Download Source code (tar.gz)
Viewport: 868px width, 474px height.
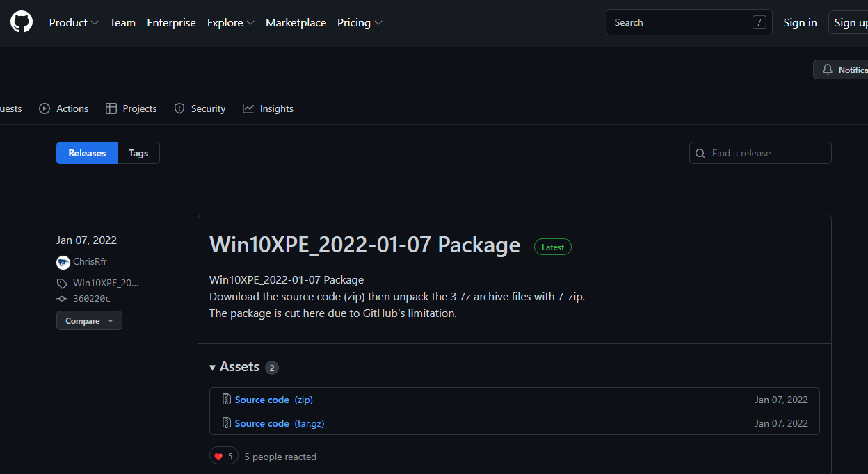click(280, 423)
